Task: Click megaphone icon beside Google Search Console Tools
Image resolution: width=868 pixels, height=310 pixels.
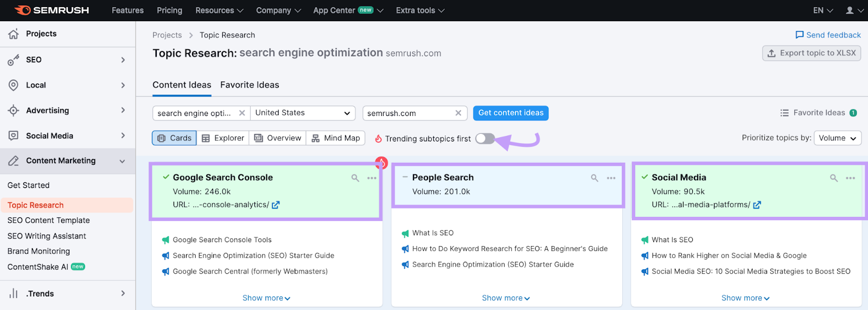Action: coord(165,240)
